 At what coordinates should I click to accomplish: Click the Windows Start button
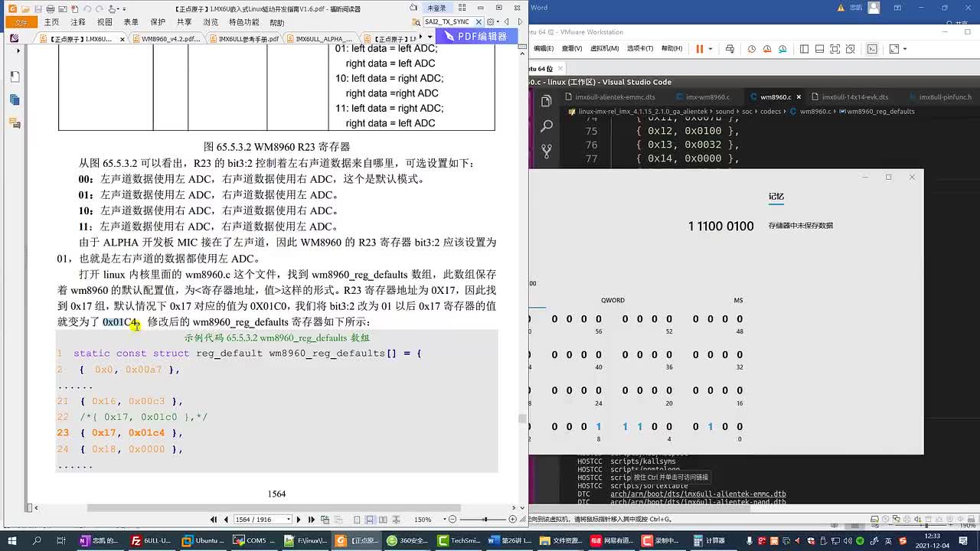coord(12,540)
